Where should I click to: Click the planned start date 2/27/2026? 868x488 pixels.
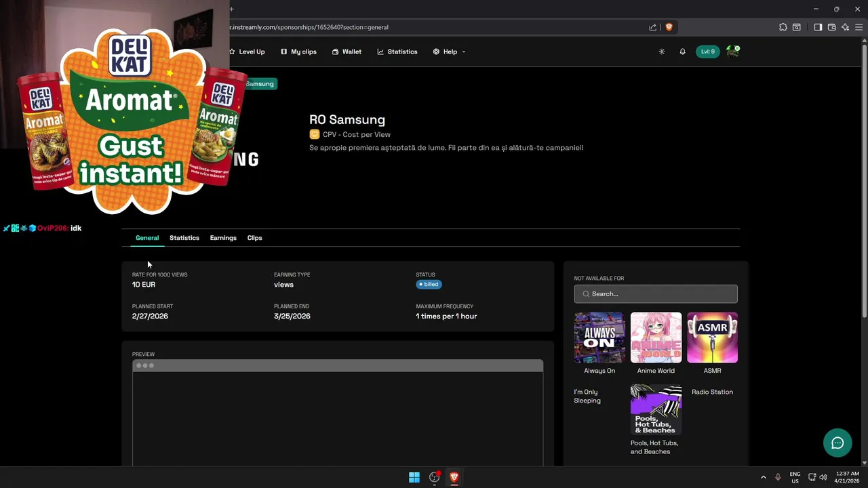(150, 317)
